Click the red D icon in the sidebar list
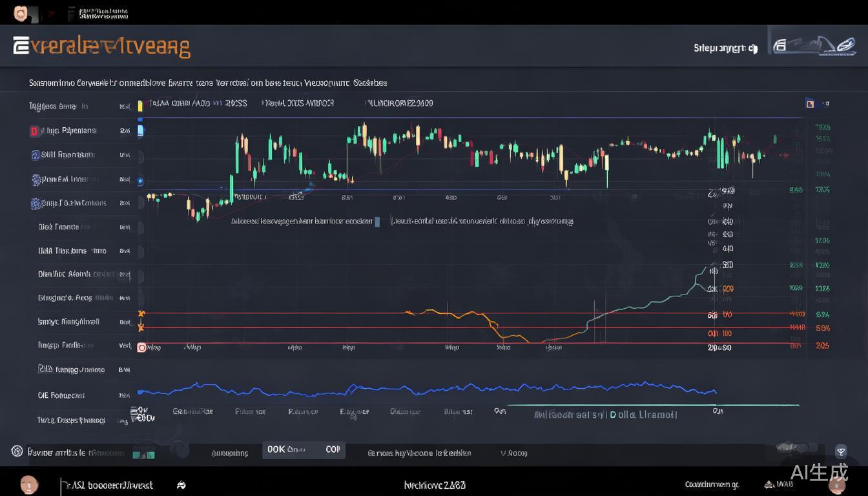The width and height of the screenshot is (868, 496). click(x=34, y=131)
